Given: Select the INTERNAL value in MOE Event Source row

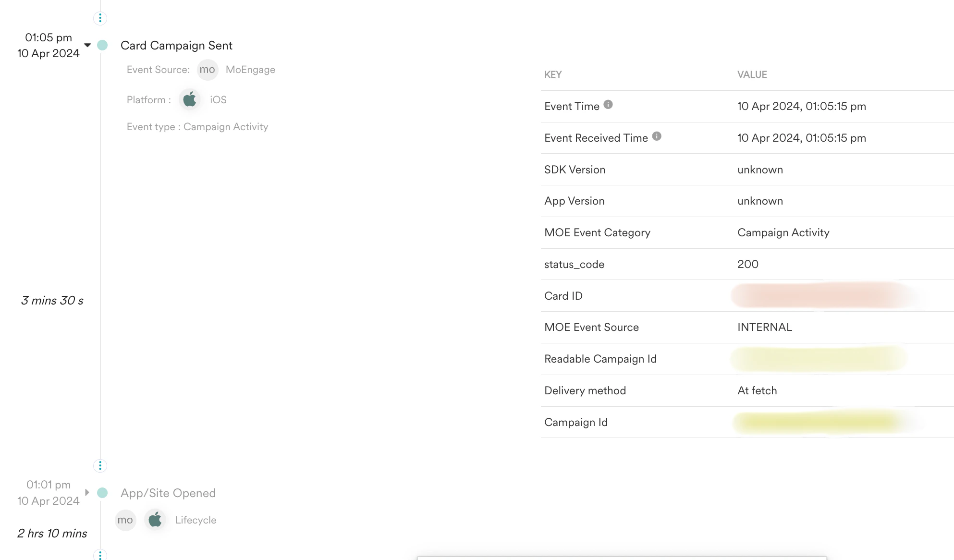Looking at the screenshot, I should click(x=764, y=327).
